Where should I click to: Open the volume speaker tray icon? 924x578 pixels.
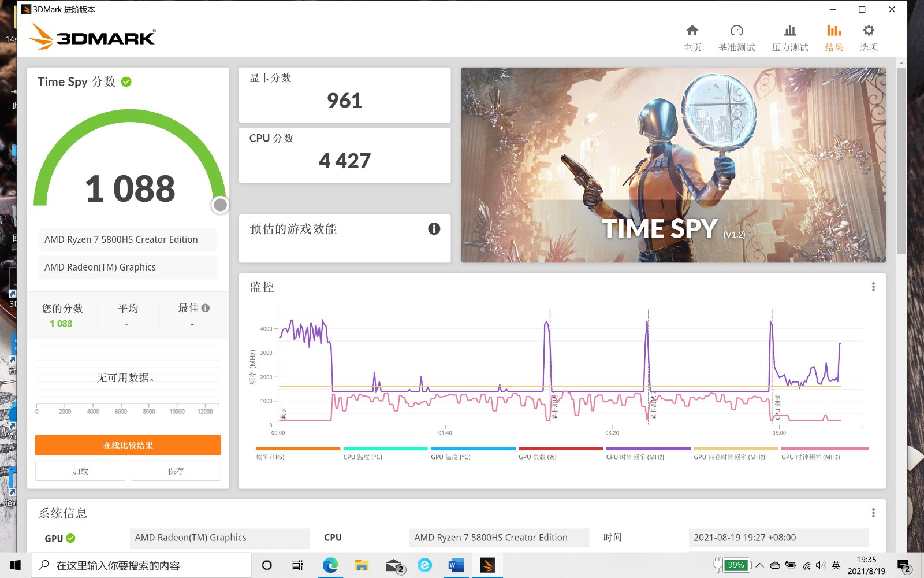point(821,565)
